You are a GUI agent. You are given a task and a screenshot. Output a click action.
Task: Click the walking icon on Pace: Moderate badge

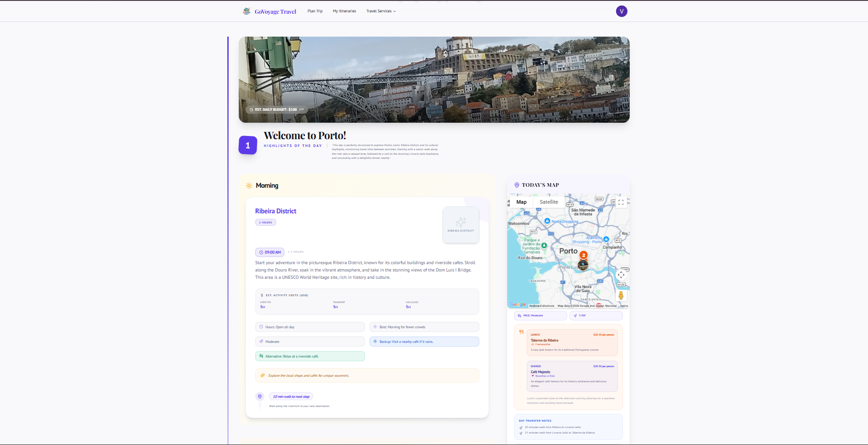click(519, 315)
